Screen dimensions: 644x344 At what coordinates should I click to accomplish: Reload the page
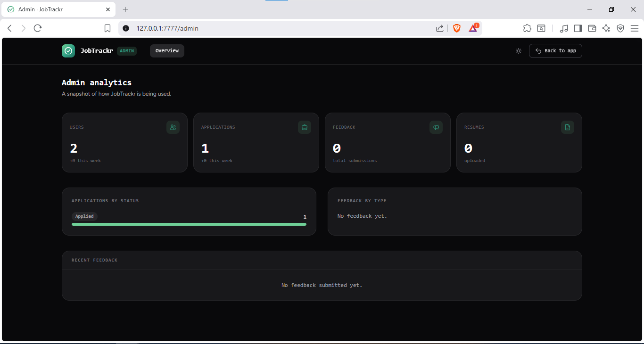coord(38,28)
